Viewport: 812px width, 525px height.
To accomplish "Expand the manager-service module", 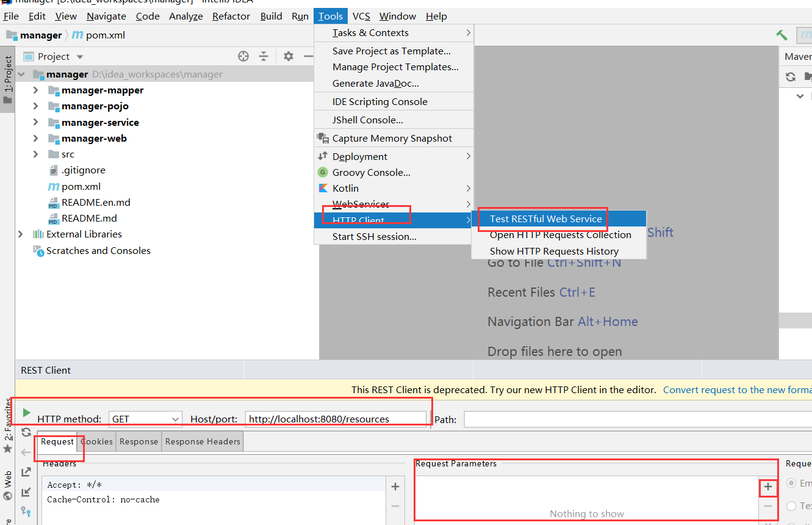I will pos(35,123).
